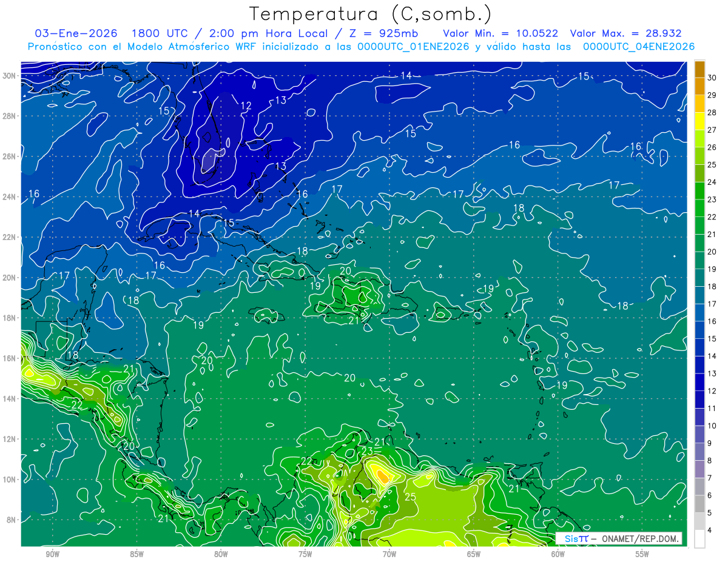This screenshot has height=562, width=728.
Task: Click the yellow colorbar swatch between 27 and 28
Action: (x=699, y=121)
